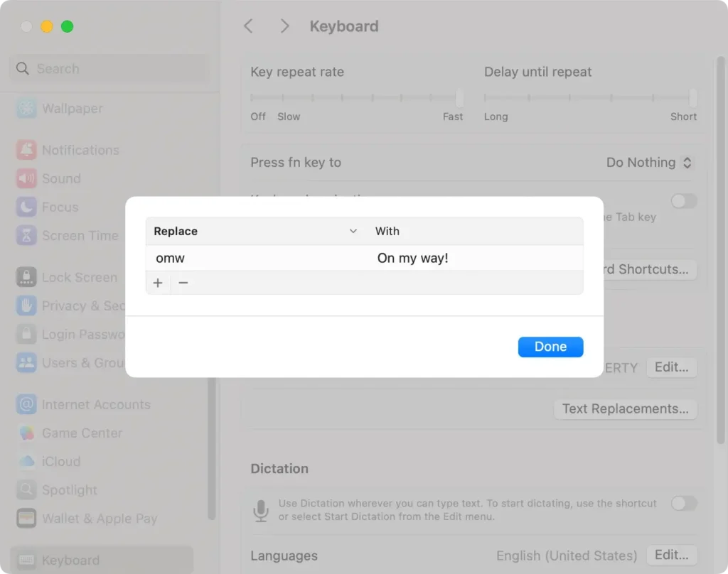Open iCloud via its cloud icon
Viewport: 728px width, 574px height.
click(27, 461)
